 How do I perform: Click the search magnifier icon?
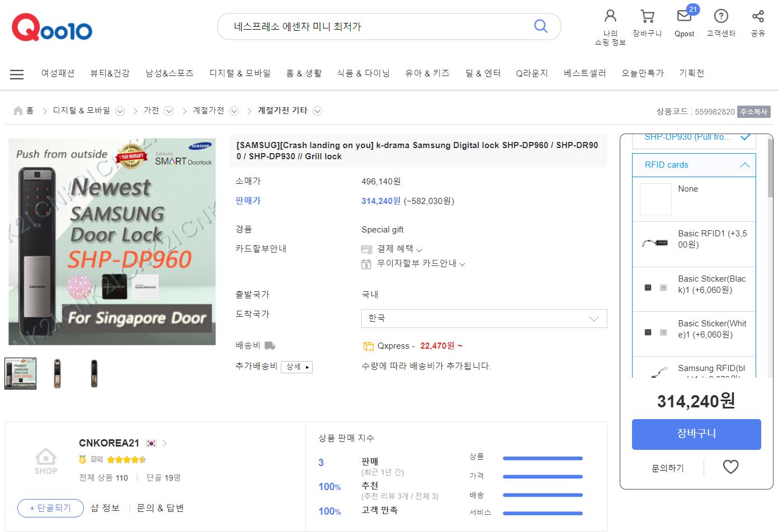[x=540, y=26]
